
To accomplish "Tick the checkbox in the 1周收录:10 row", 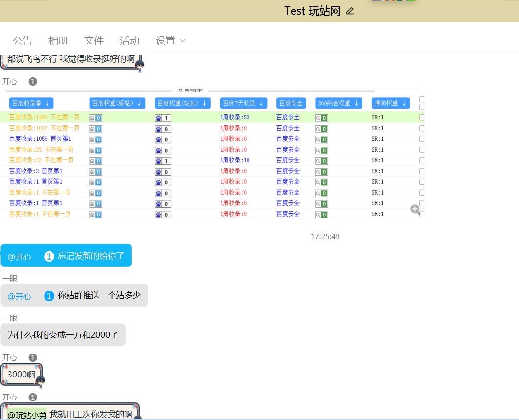I will click(422, 160).
